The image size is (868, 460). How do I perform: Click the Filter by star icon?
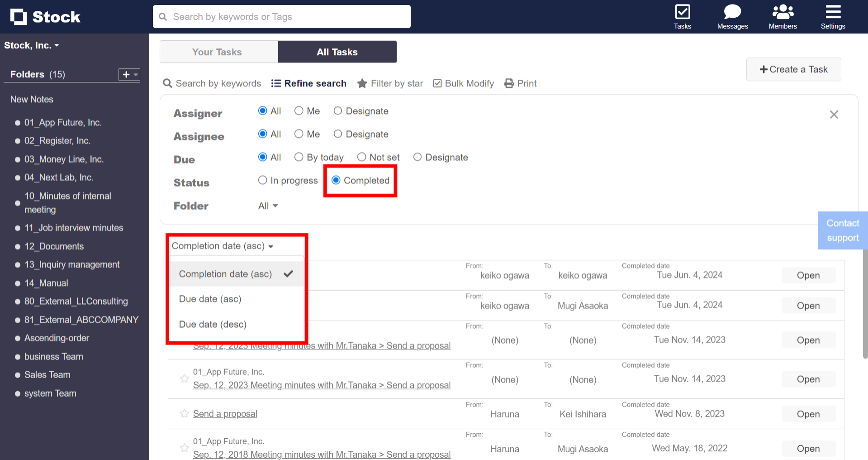(362, 83)
